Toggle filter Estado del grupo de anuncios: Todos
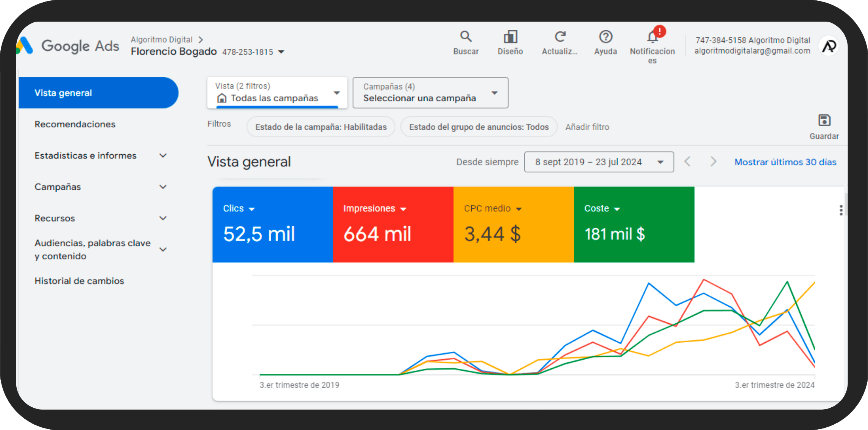The image size is (868, 430). 479,127
